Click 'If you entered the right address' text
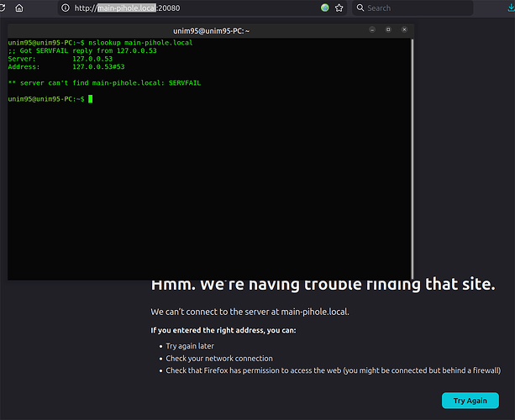The height and width of the screenshot is (420, 515). tap(223, 330)
